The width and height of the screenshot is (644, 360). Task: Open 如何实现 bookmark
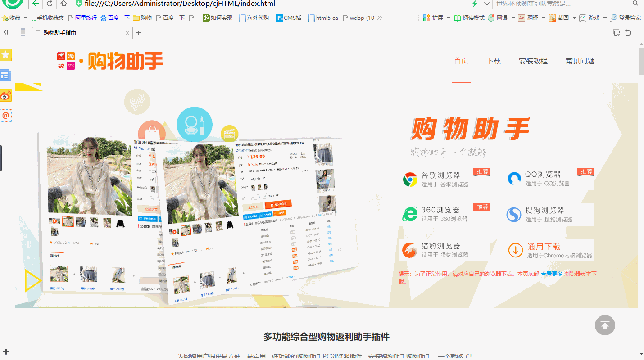(x=218, y=18)
